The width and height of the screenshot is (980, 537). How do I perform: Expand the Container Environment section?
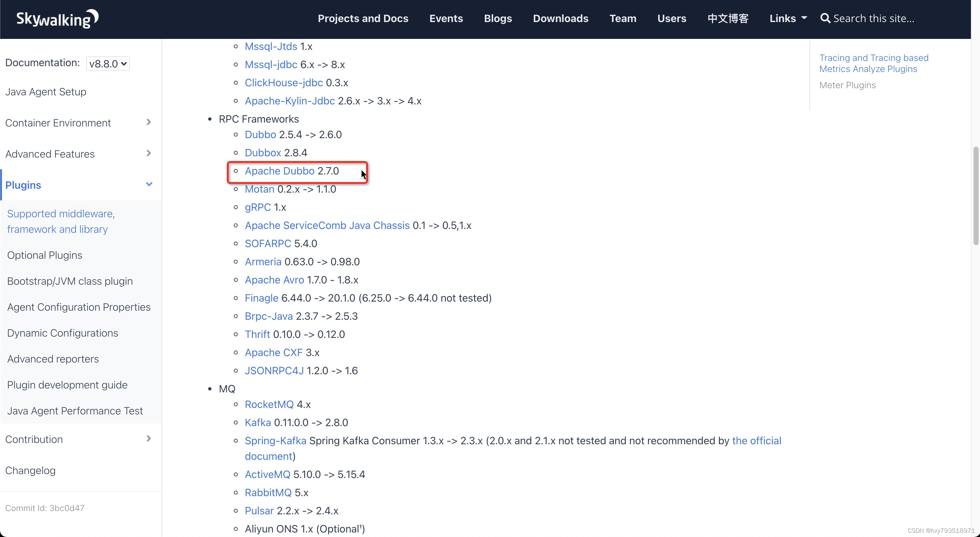pos(149,122)
